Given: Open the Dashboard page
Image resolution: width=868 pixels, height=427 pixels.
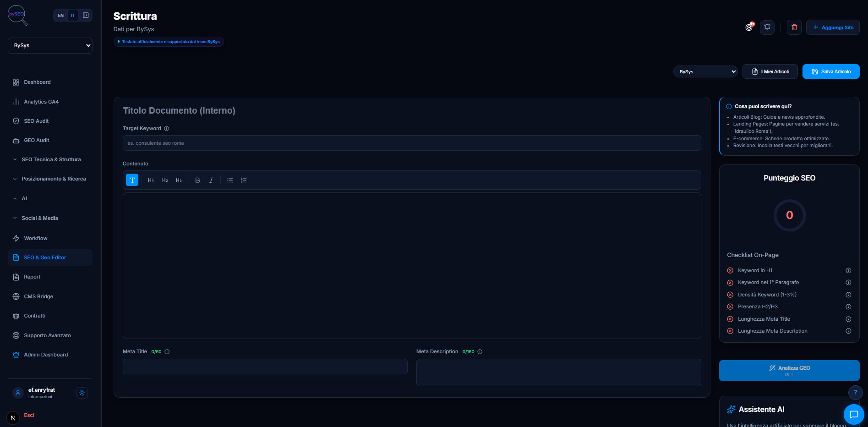Looking at the screenshot, I should coord(50,82).
